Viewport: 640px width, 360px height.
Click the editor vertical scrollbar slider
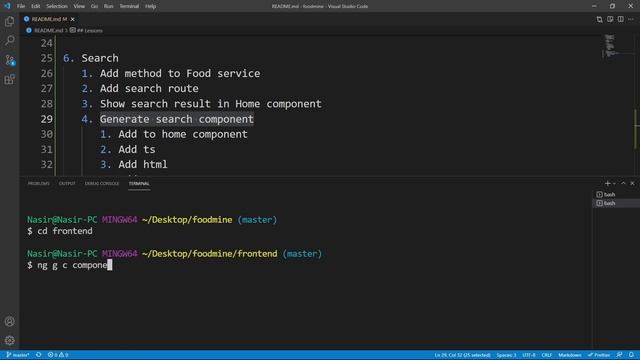pyautogui.click(x=637, y=129)
